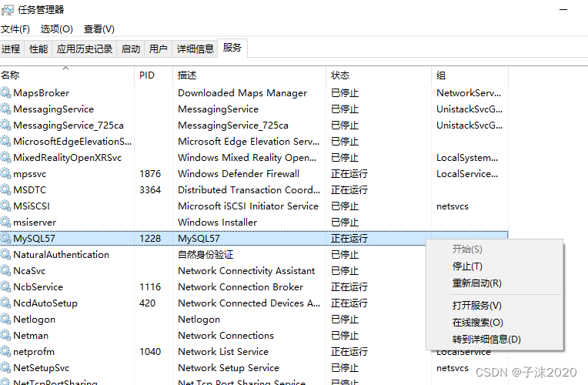Click the PID value 1040
Viewport: 588px width, 385px height.
pyautogui.click(x=150, y=352)
